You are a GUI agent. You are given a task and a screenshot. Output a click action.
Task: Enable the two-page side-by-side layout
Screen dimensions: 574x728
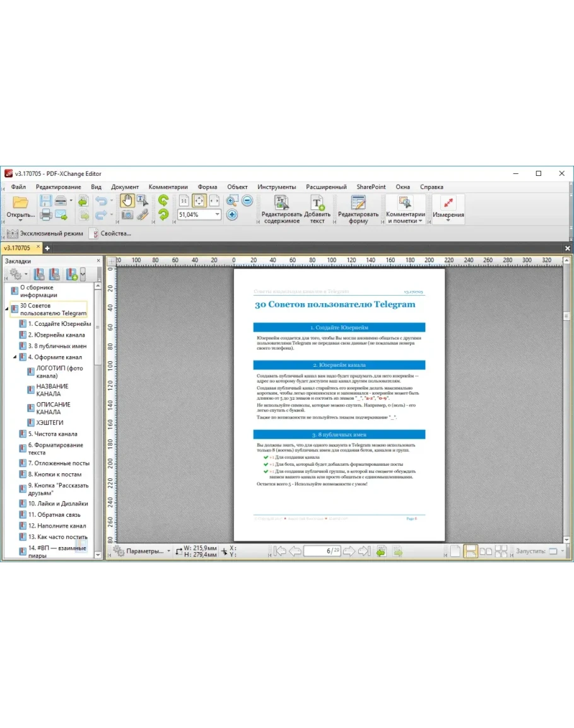pyautogui.click(x=486, y=552)
